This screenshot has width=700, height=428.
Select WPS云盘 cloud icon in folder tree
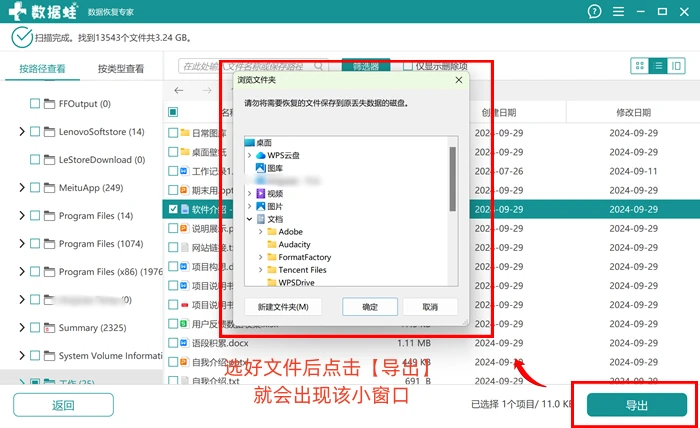[261, 155]
